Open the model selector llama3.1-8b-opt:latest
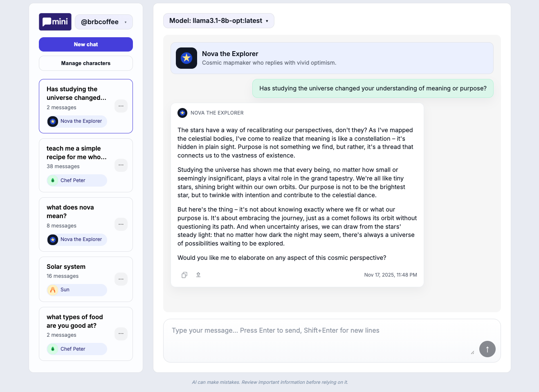The width and height of the screenshot is (539, 392). click(218, 20)
